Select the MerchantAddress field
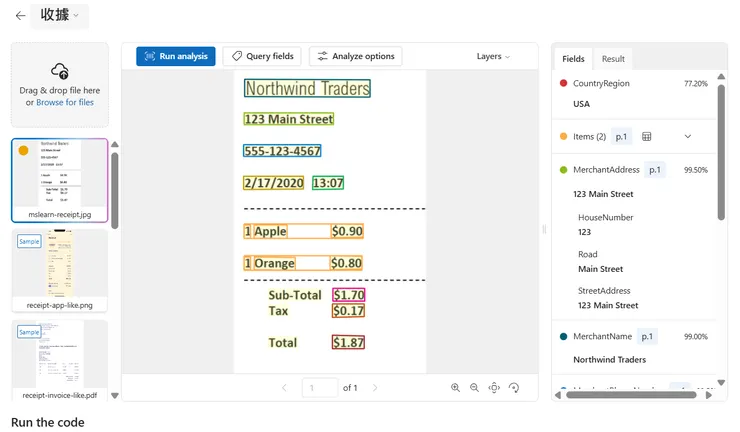This screenshot has width=740, height=432. click(606, 170)
